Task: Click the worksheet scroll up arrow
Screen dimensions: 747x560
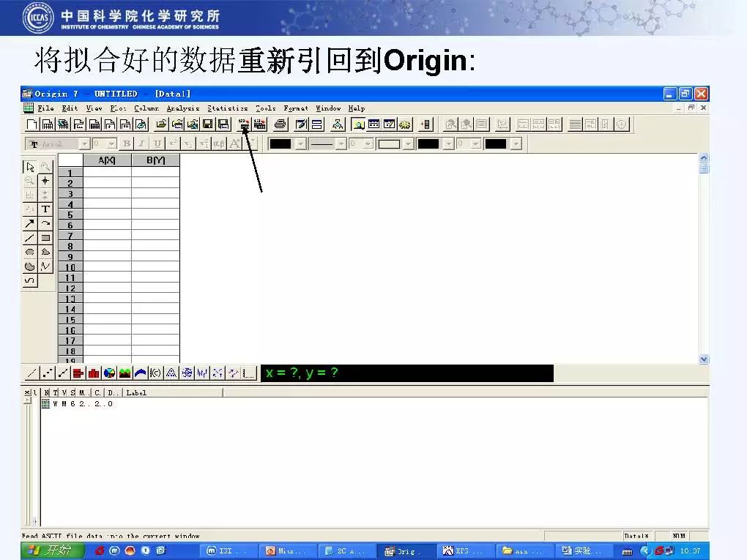Action: click(704, 157)
